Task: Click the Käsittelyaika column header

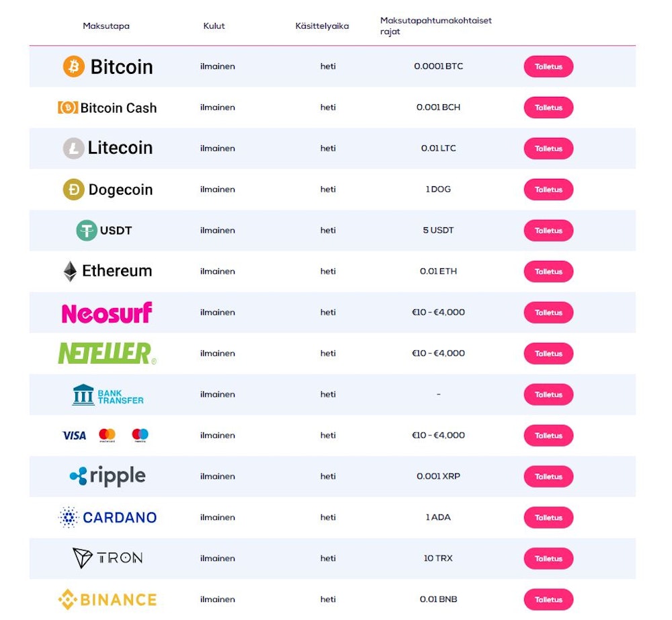Action: pos(322,26)
